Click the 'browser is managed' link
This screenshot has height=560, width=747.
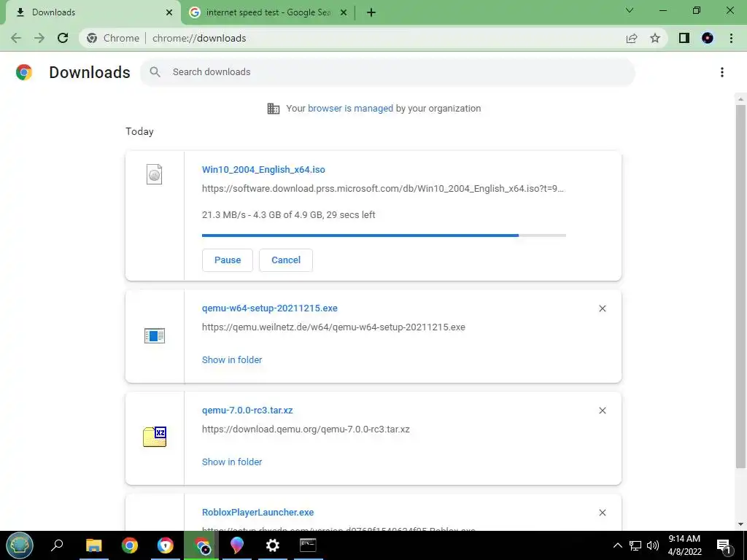coord(350,109)
